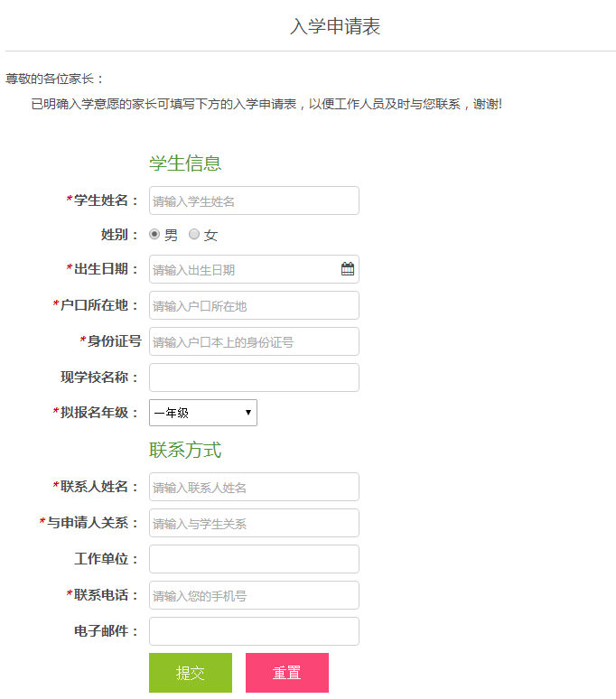Click the instruction paragraph starting 已明确入学意愿

coord(266,105)
